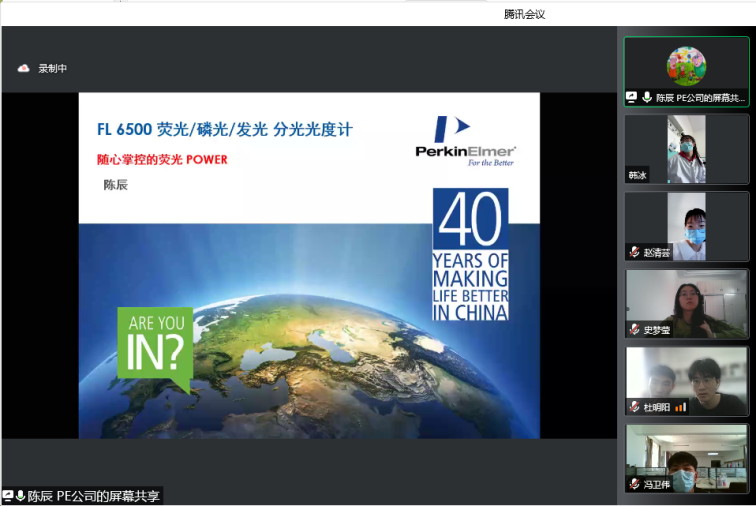Click presenter name 陈辰 on the slide
Image resolution: width=756 pixels, height=506 pixels.
(116, 185)
